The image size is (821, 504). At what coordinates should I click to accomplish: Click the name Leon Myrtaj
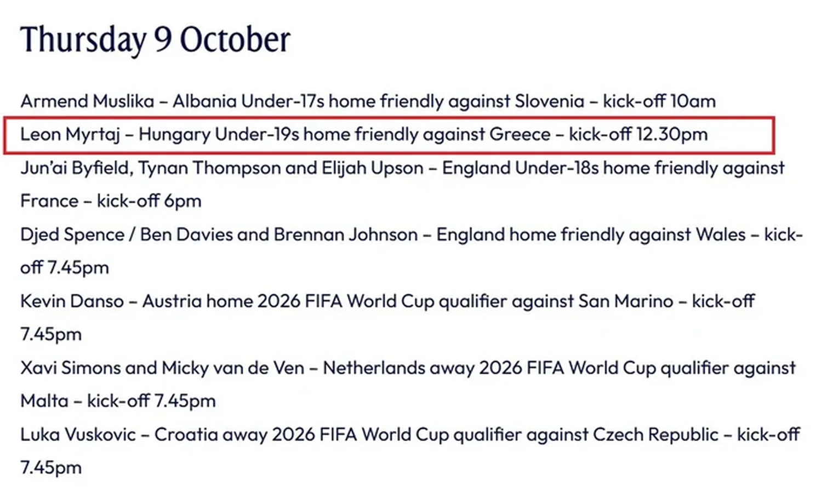(70, 134)
